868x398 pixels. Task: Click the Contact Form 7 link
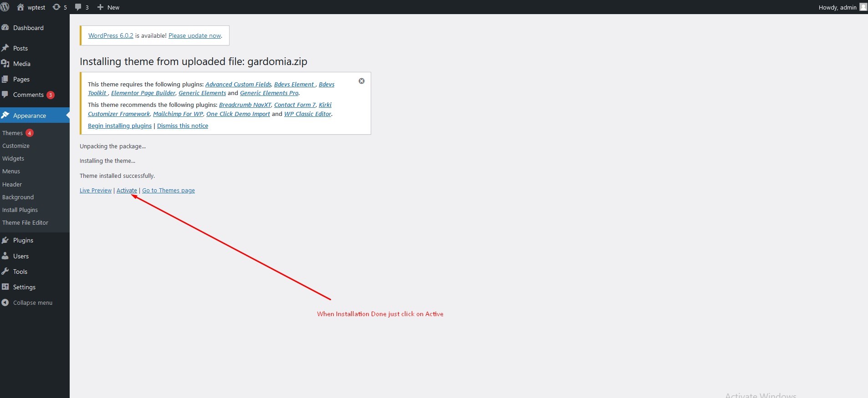[295, 105]
